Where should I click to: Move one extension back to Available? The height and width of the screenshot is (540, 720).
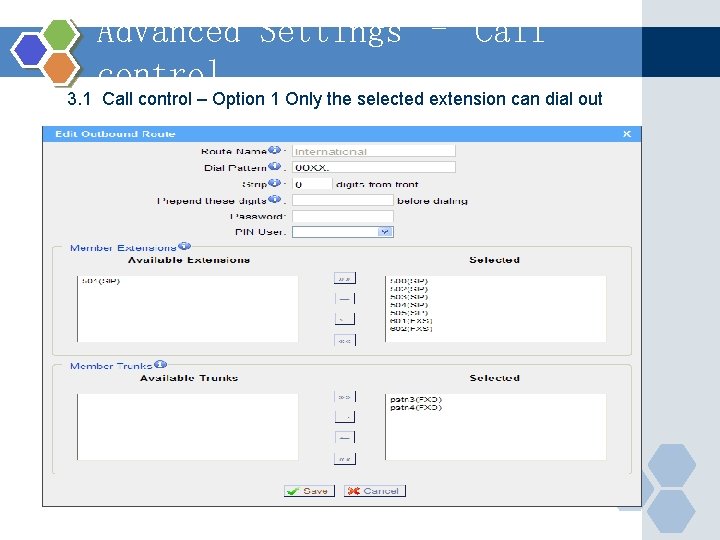point(344,319)
